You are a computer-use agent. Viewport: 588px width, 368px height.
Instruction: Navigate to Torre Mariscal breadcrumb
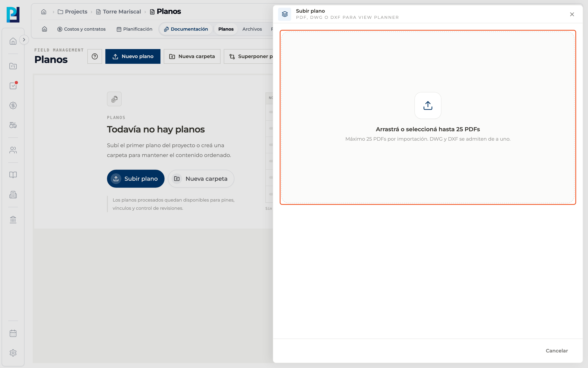(119, 12)
